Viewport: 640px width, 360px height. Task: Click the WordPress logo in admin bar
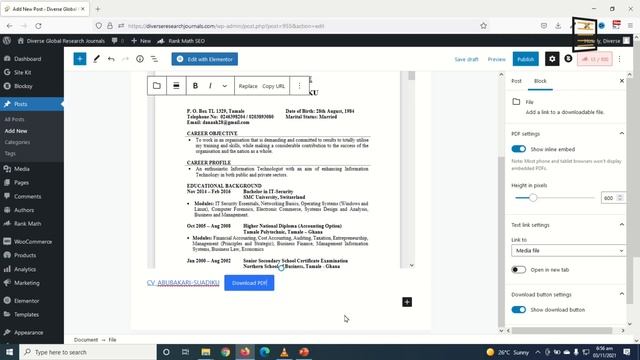(x=7, y=40)
